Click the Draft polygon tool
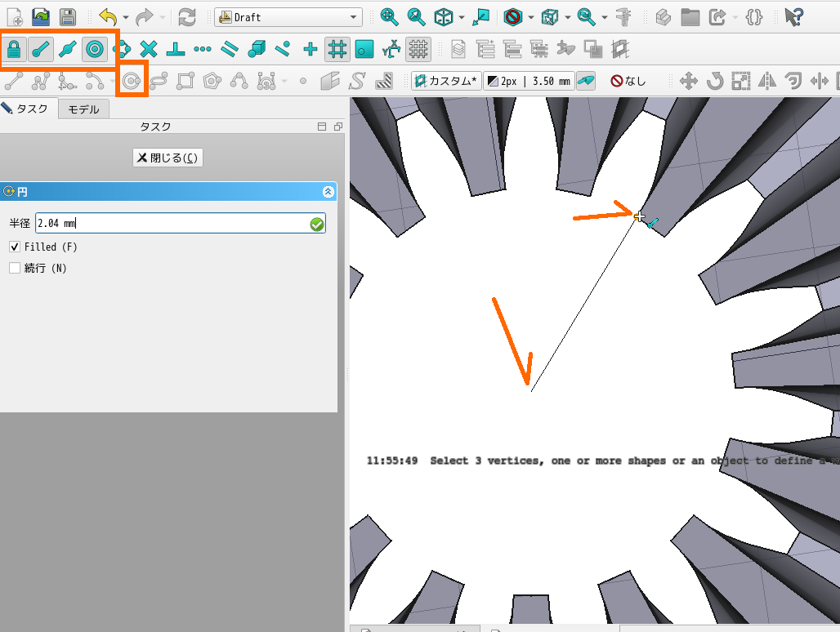 (x=212, y=80)
